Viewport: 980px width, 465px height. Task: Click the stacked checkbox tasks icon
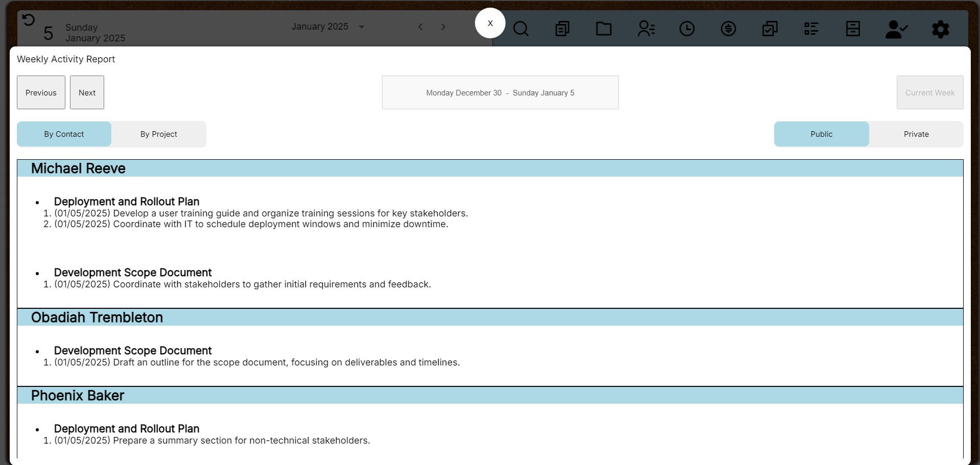[x=770, y=29]
